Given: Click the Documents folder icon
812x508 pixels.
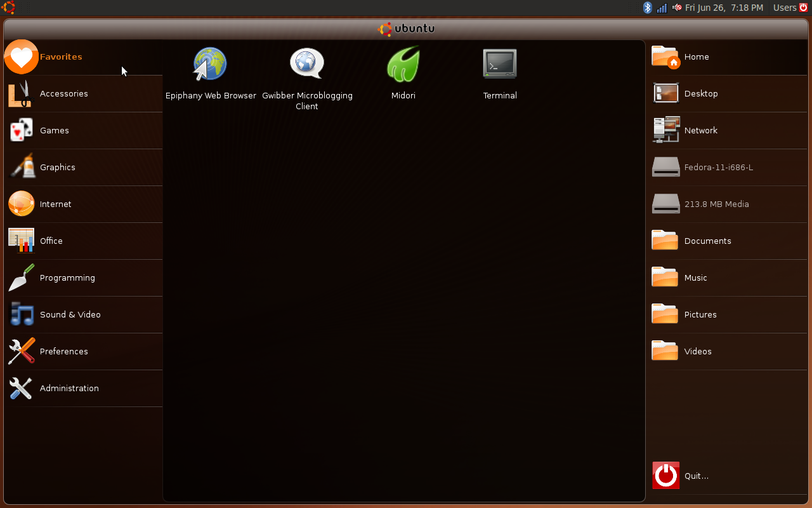Looking at the screenshot, I should click(x=665, y=240).
